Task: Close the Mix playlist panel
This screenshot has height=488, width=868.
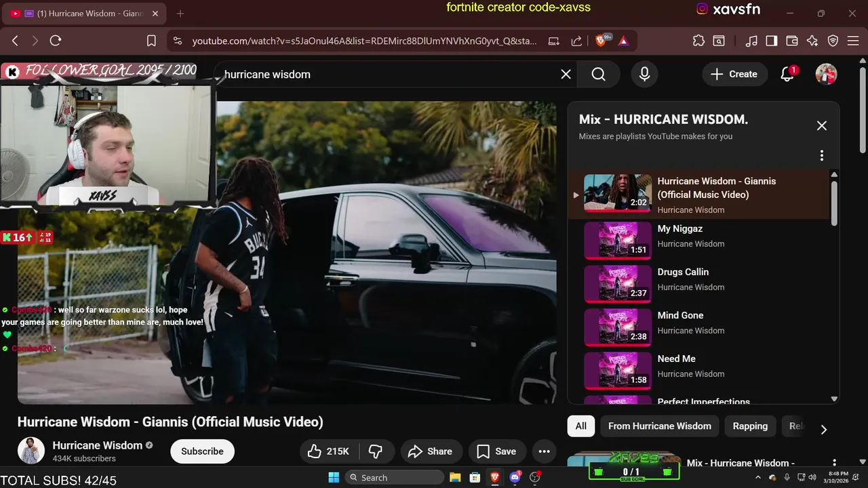Action: (x=822, y=125)
